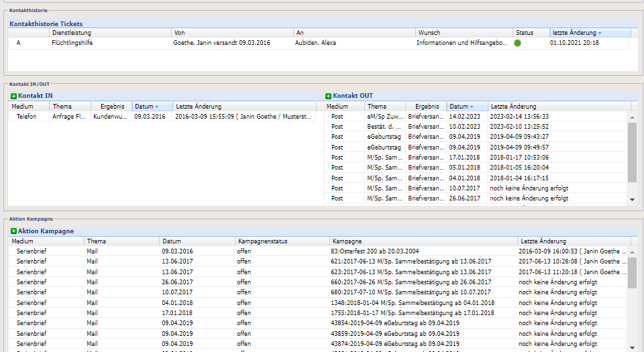Add new Aktion Kampagne entry with plus icon
This screenshot has width=644, height=352.
[13, 231]
